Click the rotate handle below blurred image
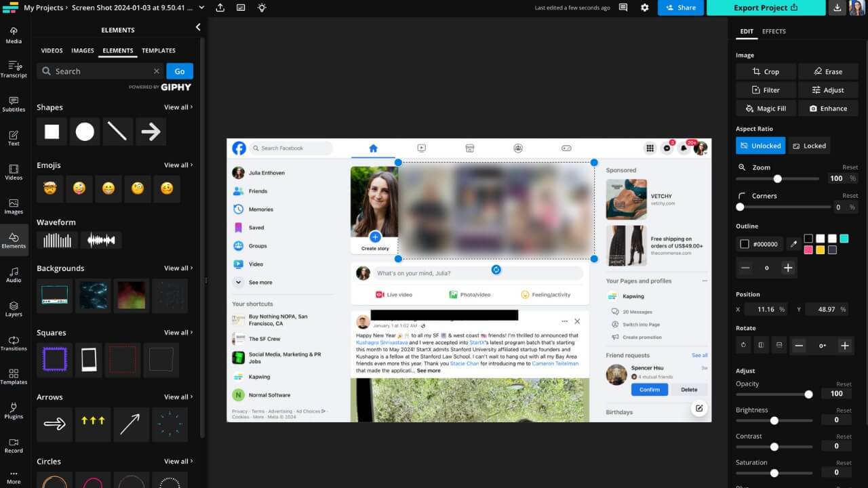This screenshot has width=868, height=488. click(496, 270)
